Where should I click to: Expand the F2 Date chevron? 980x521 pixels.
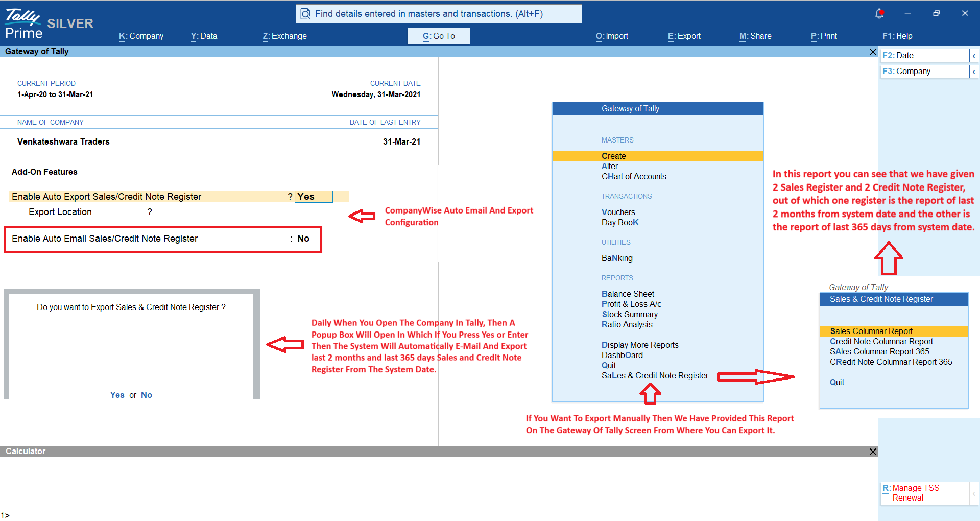(974, 56)
